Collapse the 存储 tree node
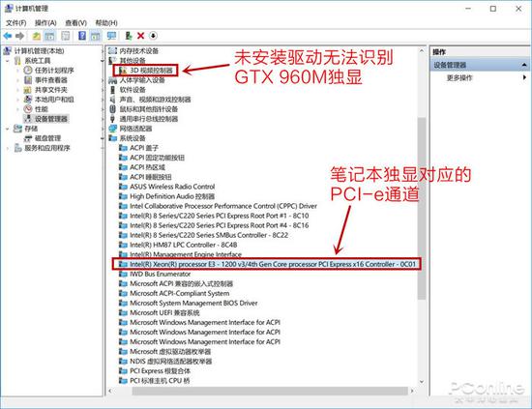The width and height of the screenshot is (532, 409). [x=8, y=129]
